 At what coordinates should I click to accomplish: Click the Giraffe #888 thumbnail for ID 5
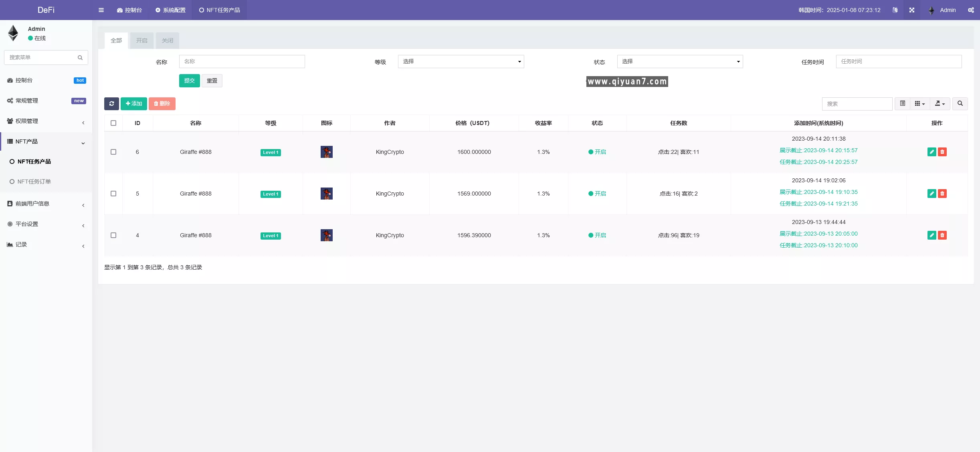click(x=326, y=194)
